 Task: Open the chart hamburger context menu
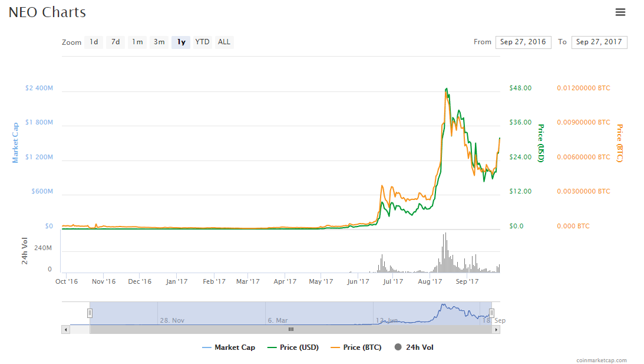click(x=620, y=12)
